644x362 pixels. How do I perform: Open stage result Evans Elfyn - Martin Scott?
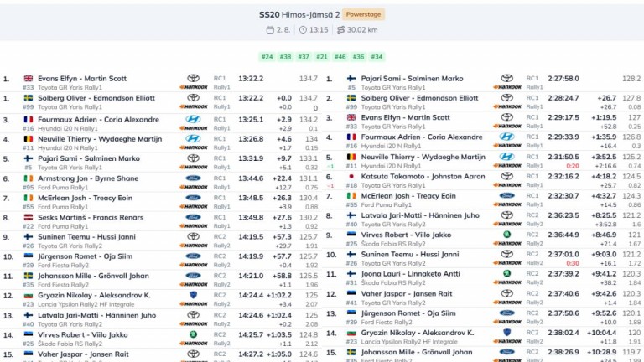click(82, 79)
